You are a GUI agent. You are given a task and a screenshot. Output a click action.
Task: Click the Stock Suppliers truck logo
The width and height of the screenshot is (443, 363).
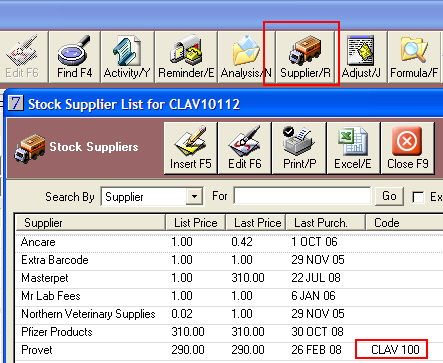[x=30, y=149]
